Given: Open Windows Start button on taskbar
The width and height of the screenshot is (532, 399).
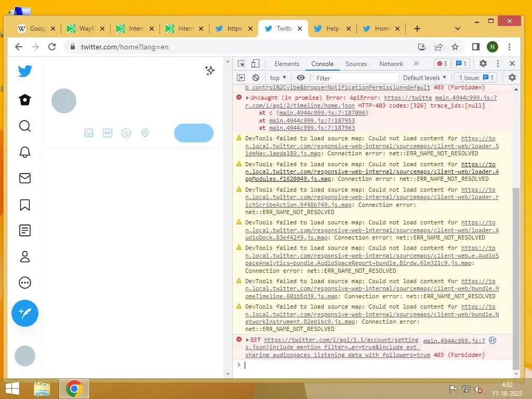Looking at the screenshot, I should [x=12, y=389].
